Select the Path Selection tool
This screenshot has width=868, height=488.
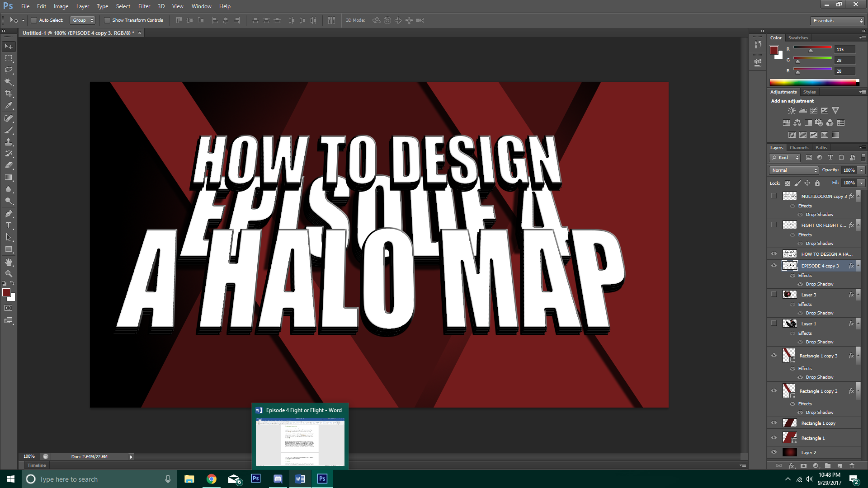(9, 237)
